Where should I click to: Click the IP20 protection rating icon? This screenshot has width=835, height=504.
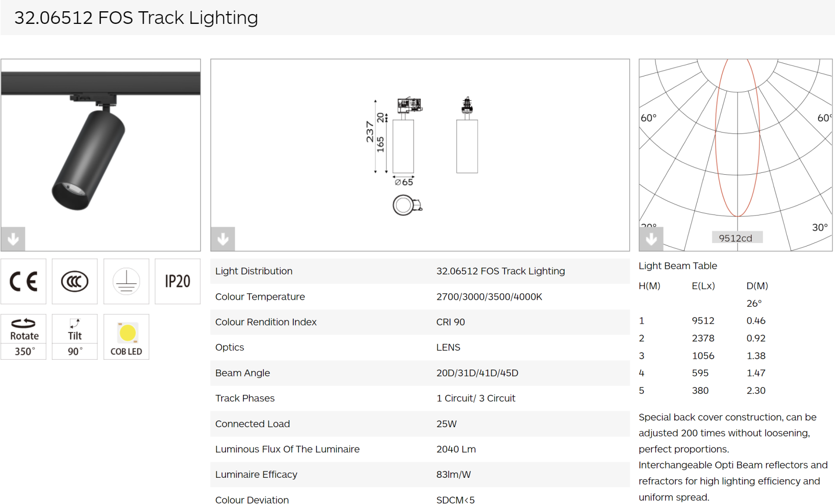pos(178,282)
